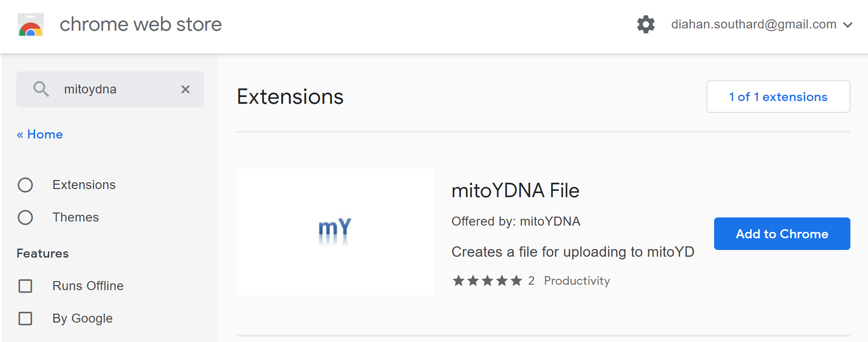Focus the search field containing mitoydna

pyautogui.click(x=110, y=89)
